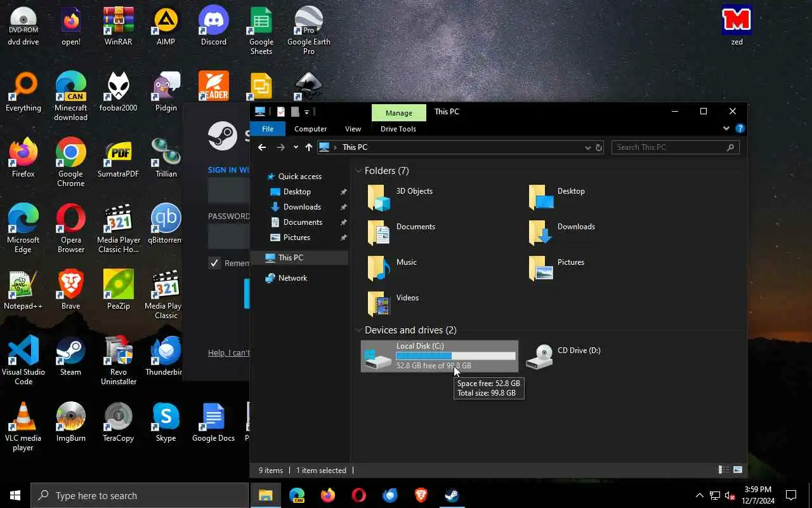Open the recent locations dropdown arrow
The width and height of the screenshot is (812, 508).
[x=296, y=147]
